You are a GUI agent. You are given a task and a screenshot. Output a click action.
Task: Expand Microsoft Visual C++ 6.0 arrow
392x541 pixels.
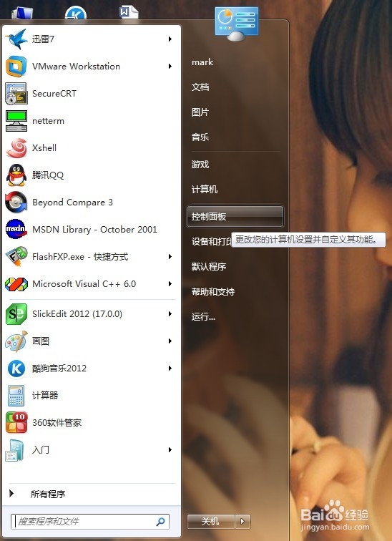click(170, 284)
